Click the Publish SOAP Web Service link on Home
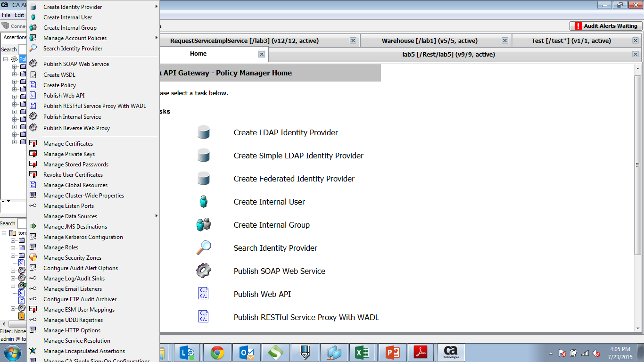 pyautogui.click(x=280, y=271)
